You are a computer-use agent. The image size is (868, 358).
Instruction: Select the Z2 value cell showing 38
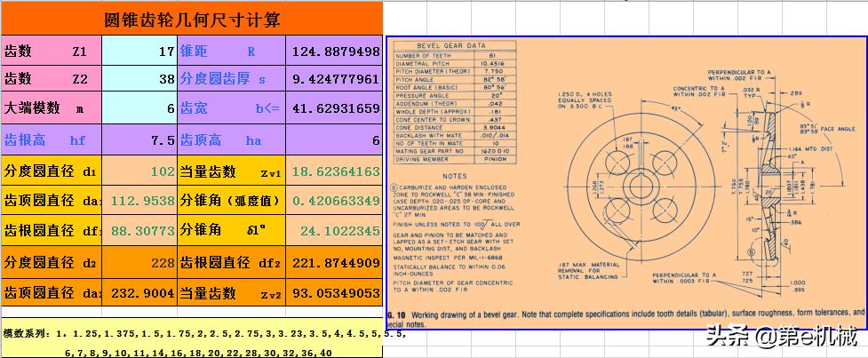(x=139, y=78)
